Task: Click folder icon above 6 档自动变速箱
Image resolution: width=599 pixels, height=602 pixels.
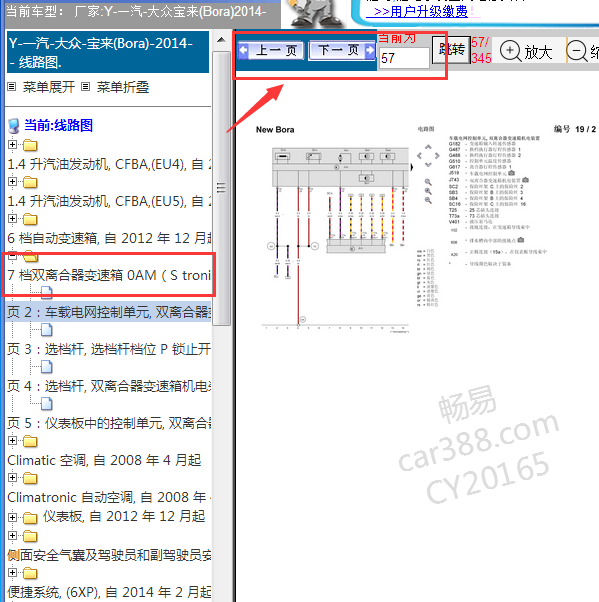Action: tap(30, 219)
